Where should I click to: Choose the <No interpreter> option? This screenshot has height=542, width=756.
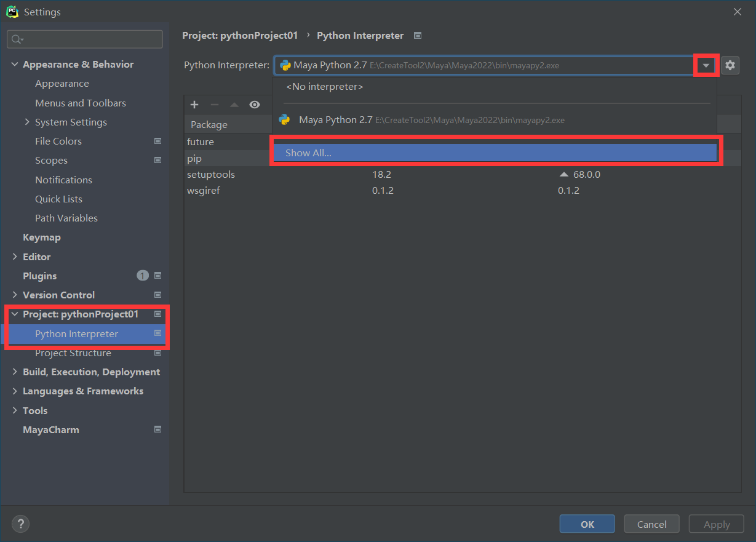(325, 87)
